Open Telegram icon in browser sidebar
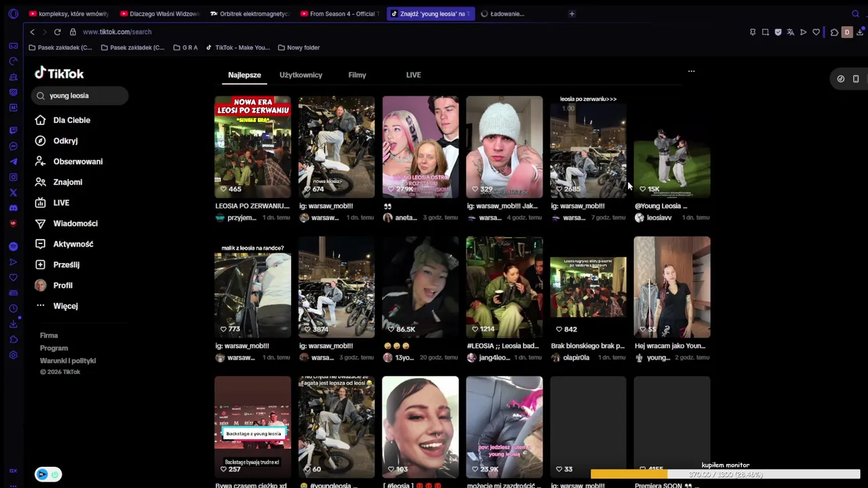868x488 pixels. 14,162
